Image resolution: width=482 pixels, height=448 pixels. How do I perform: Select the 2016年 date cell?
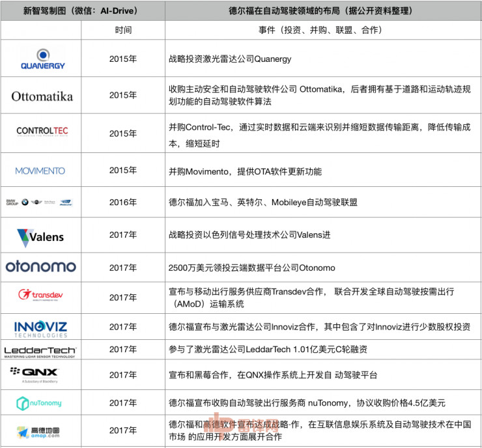click(x=123, y=203)
